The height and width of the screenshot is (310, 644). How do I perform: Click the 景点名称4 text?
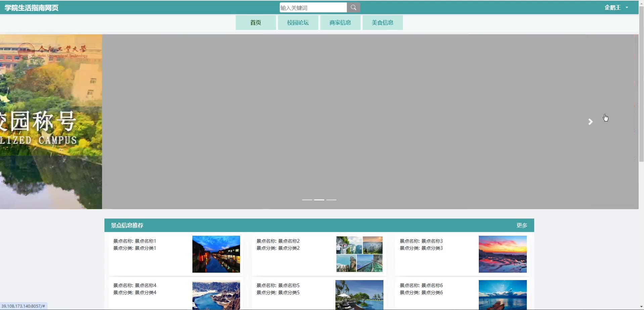(x=145, y=285)
